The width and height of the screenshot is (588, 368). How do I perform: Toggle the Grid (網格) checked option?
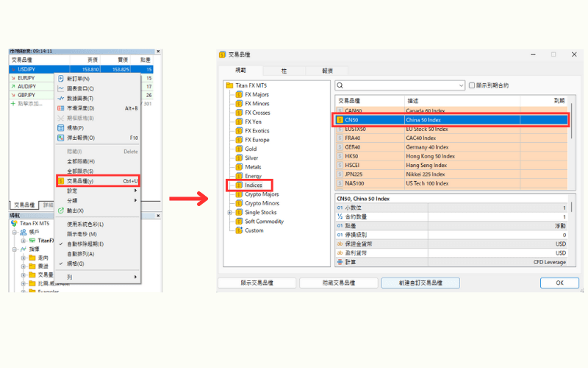(81, 263)
